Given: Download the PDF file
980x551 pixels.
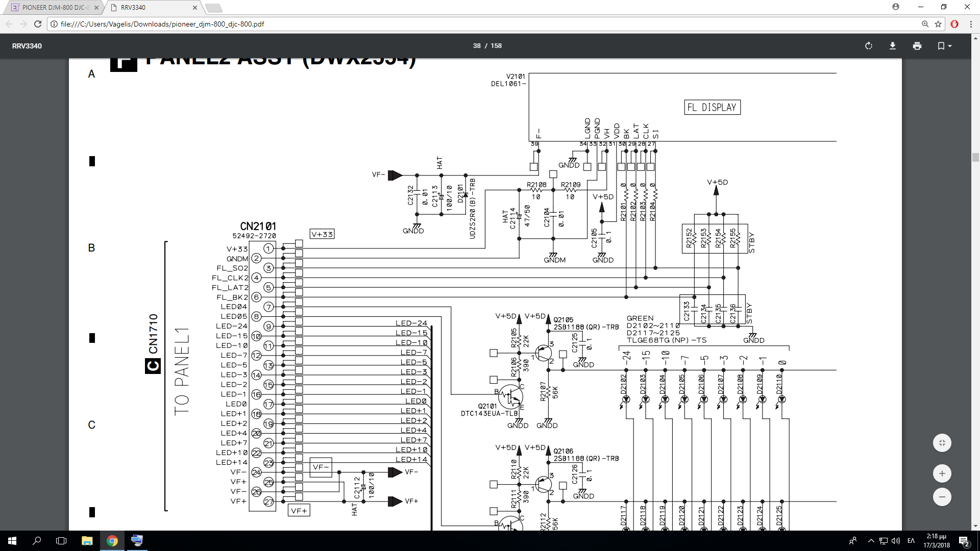Looking at the screenshot, I should pyautogui.click(x=893, y=46).
